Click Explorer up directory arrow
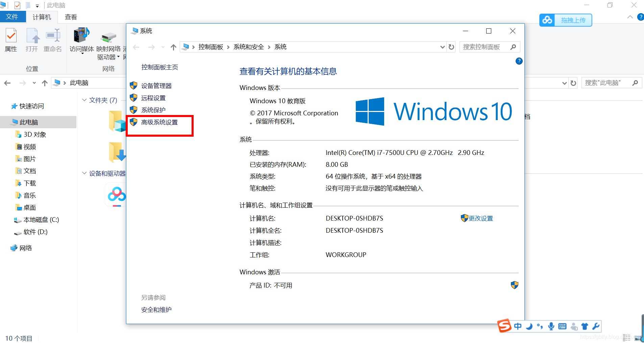 click(45, 83)
